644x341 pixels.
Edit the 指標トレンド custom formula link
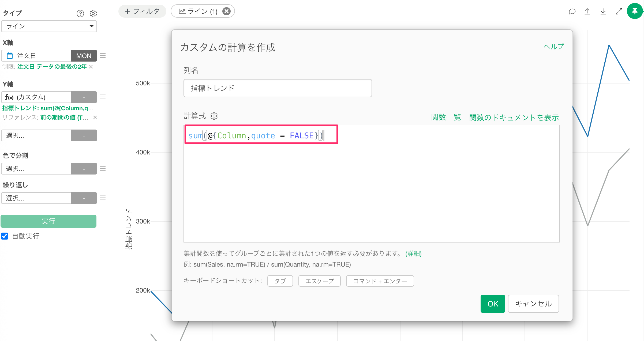coord(48,108)
